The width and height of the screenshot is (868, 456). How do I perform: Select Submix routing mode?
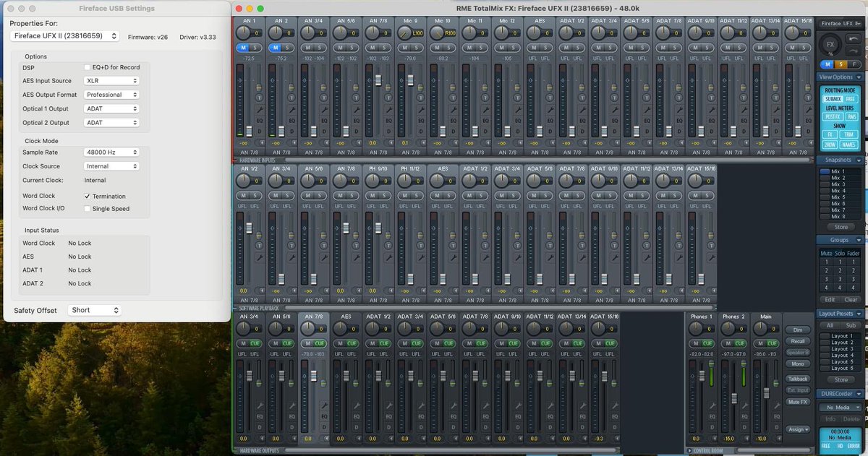[832, 99]
